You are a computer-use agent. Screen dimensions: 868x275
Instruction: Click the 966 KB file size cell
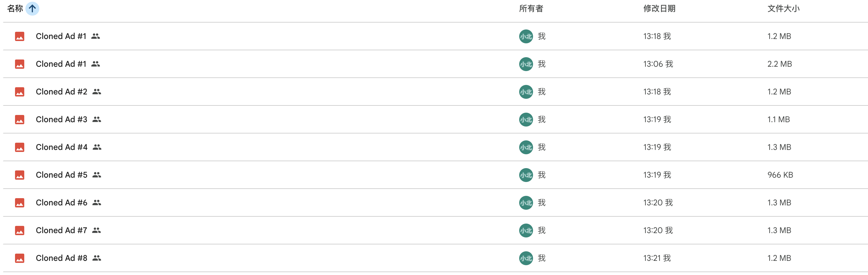tap(780, 175)
